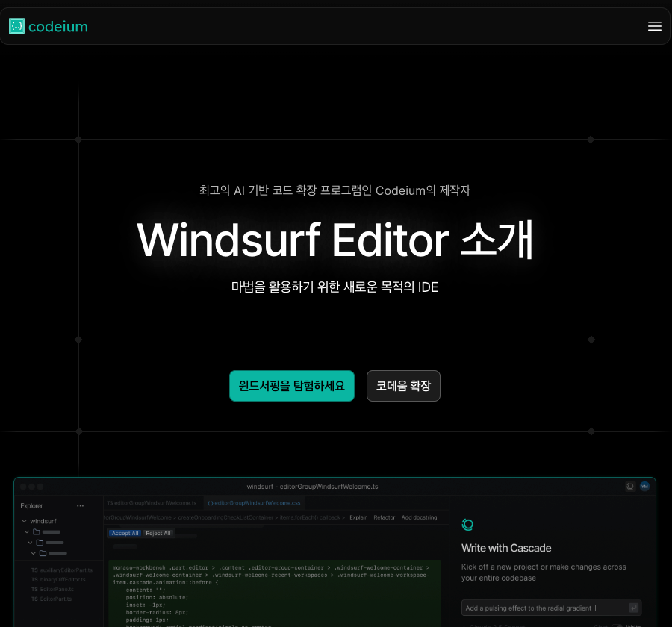
Task: Open auxiliaryEditorPart.ts in the file list
Action: tap(62, 570)
